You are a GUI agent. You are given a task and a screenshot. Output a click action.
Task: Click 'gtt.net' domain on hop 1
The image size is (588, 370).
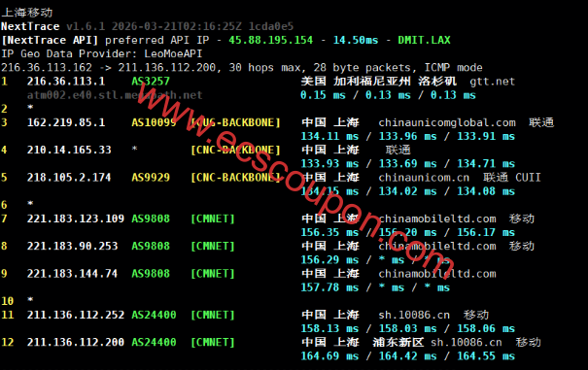tap(493, 82)
